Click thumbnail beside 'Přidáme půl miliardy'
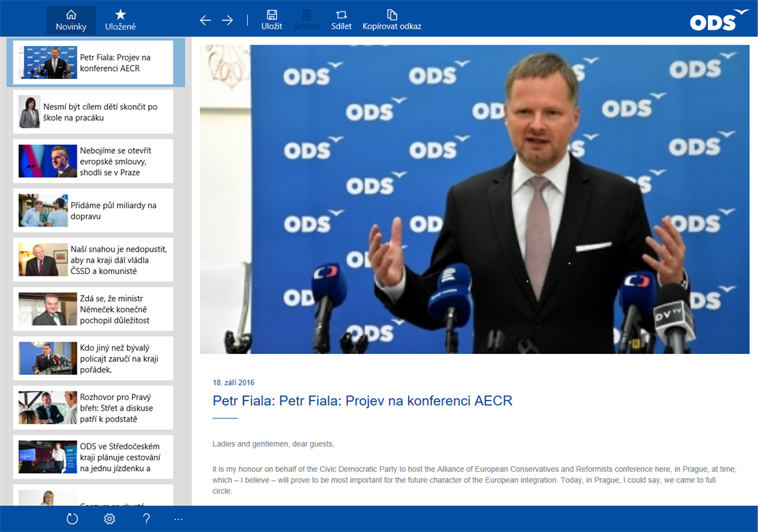Screen dimensions: 758x532 point(43,210)
